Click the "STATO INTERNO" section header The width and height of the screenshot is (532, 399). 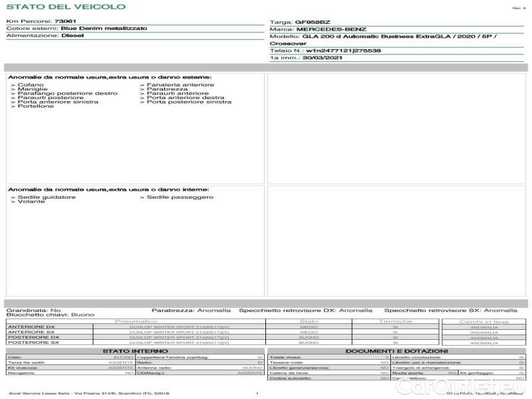(x=136, y=351)
